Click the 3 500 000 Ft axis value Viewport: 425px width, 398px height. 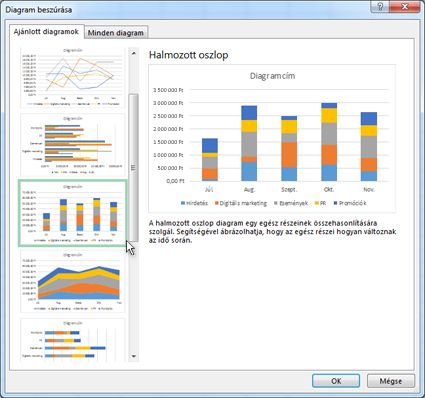click(168, 90)
